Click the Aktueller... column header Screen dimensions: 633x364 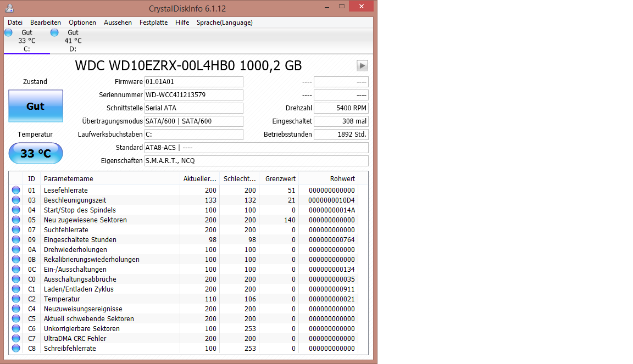click(x=199, y=179)
